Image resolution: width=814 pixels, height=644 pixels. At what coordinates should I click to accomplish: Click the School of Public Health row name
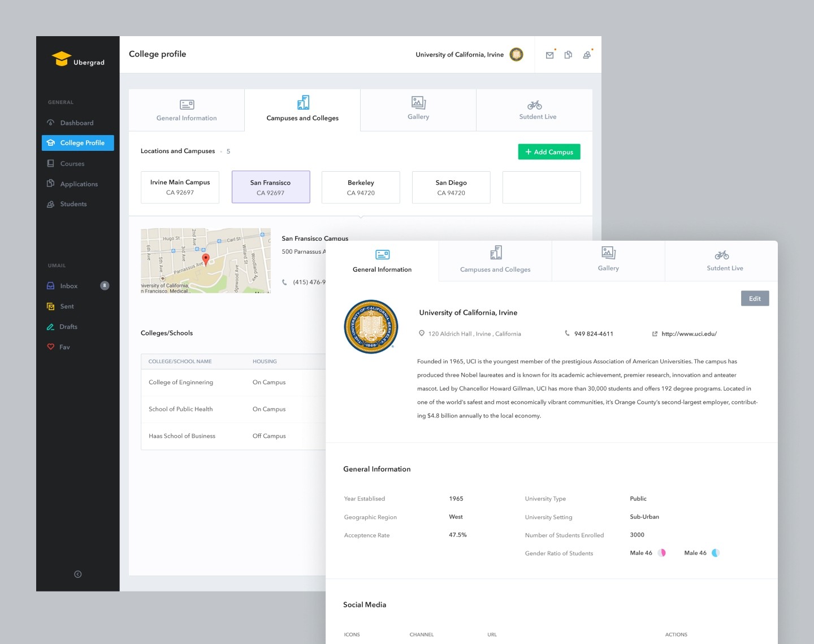click(181, 409)
